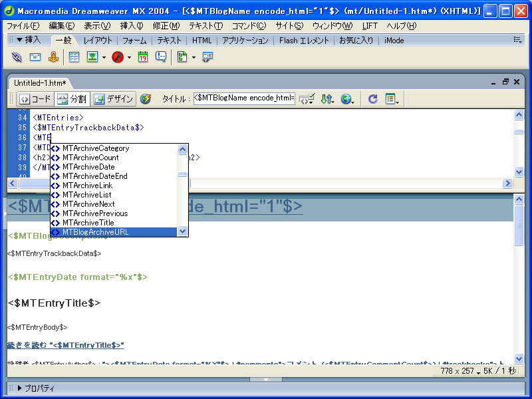The width and height of the screenshot is (532, 399).
Task: Click the Live Data lightning icon
Action: click(146, 98)
